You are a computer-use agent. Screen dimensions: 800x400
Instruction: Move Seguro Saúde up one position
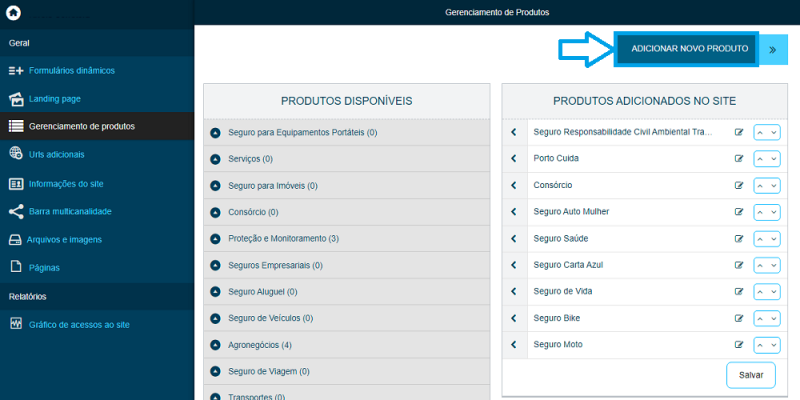tap(760, 238)
